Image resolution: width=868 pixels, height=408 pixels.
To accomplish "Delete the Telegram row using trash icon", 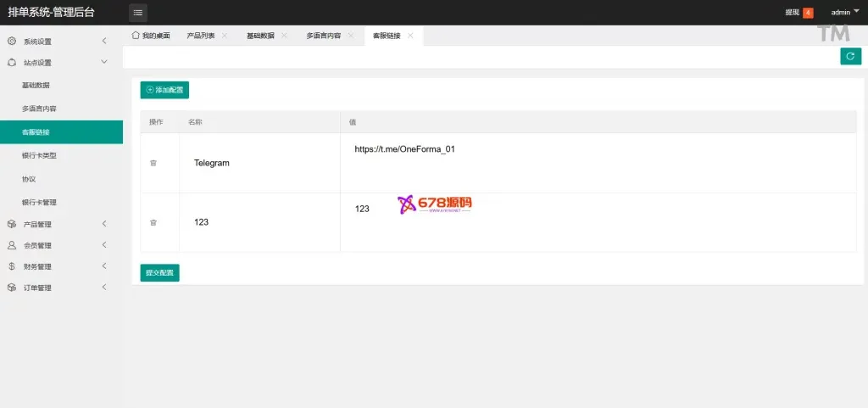I will pyautogui.click(x=153, y=163).
